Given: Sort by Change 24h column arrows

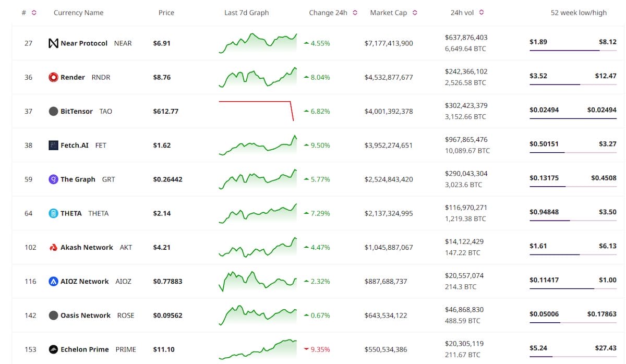Looking at the screenshot, I should tap(355, 13).
